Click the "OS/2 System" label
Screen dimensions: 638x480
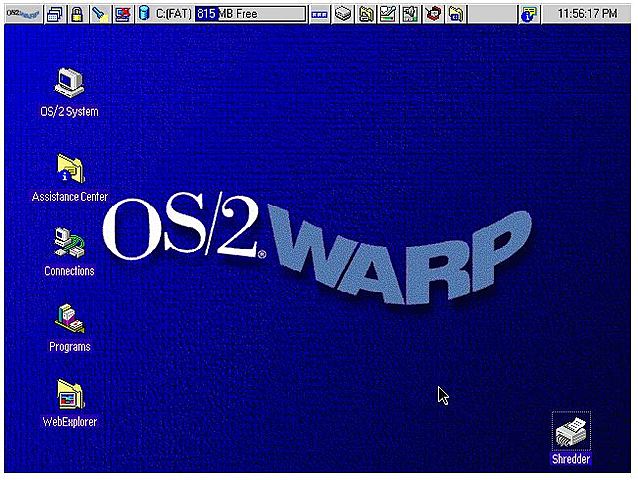coord(69,111)
